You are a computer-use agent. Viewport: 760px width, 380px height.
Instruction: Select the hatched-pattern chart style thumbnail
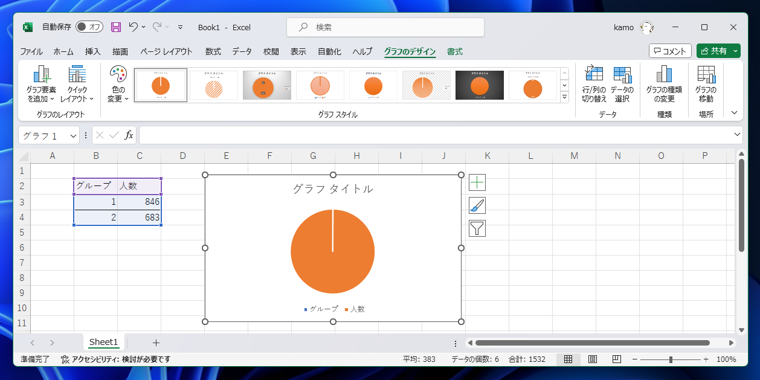coord(214,85)
